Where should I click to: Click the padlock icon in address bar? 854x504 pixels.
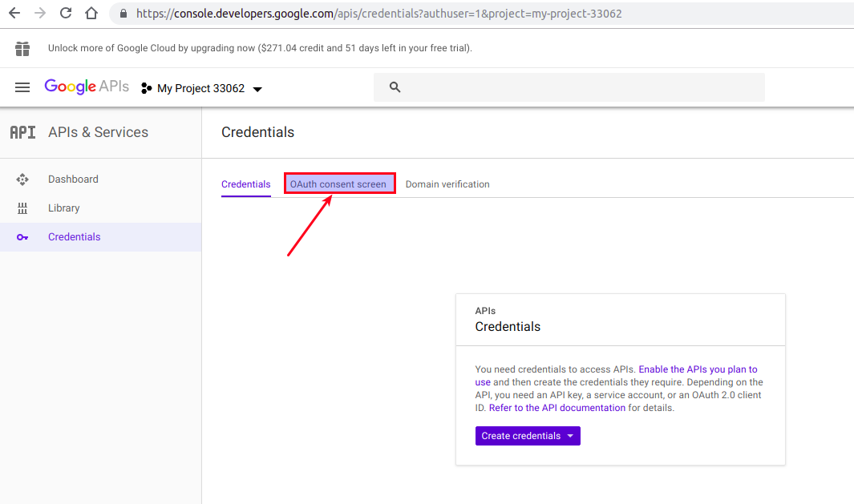tap(123, 14)
